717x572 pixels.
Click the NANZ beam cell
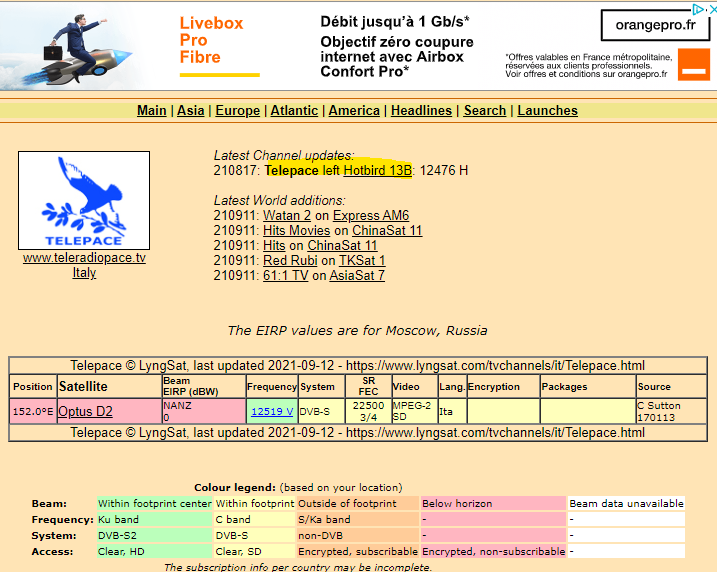click(203, 412)
